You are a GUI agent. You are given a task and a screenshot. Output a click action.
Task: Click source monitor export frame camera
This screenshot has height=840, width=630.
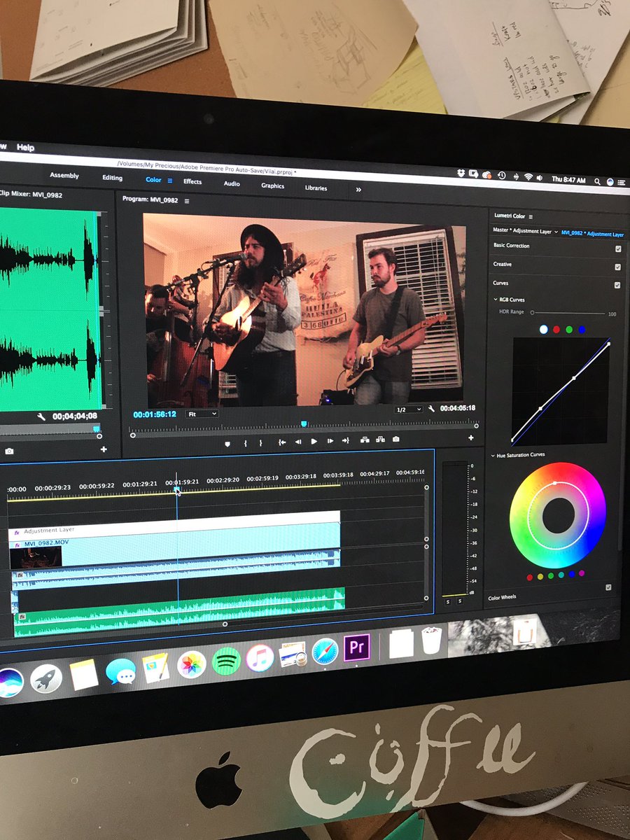[9, 451]
